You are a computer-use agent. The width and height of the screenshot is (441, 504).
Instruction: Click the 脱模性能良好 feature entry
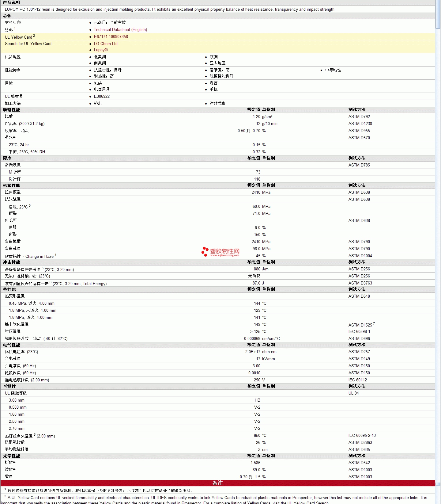pyautogui.click(x=221, y=76)
